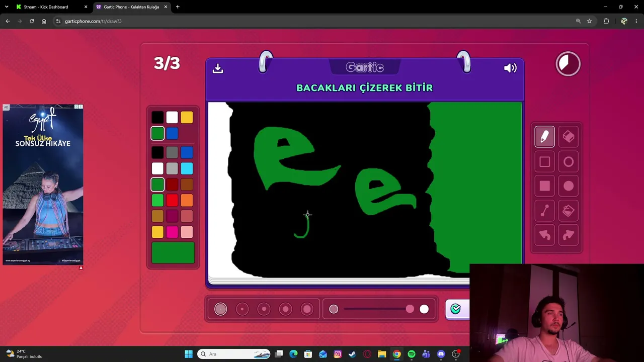644x362 pixels.
Task: Pick the light green color swatch
Action: [157, 201]
